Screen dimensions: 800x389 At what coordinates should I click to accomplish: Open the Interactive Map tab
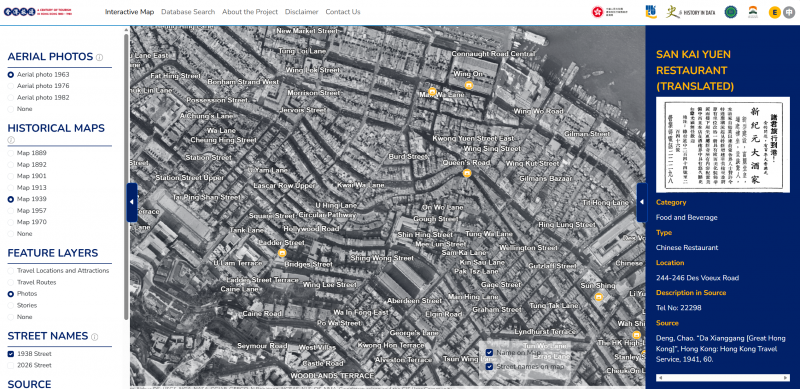[130, 12]
